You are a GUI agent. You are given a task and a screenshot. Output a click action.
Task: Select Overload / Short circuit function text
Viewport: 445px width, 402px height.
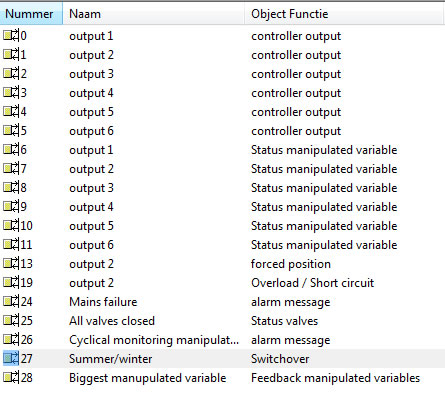(312, 283)
